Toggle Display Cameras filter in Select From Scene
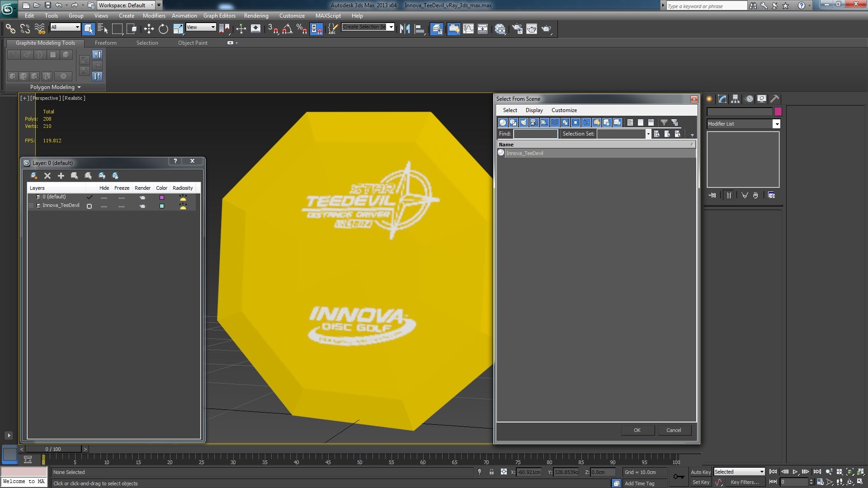This screenshot has height=488, width=868. [x=534, y=122]
